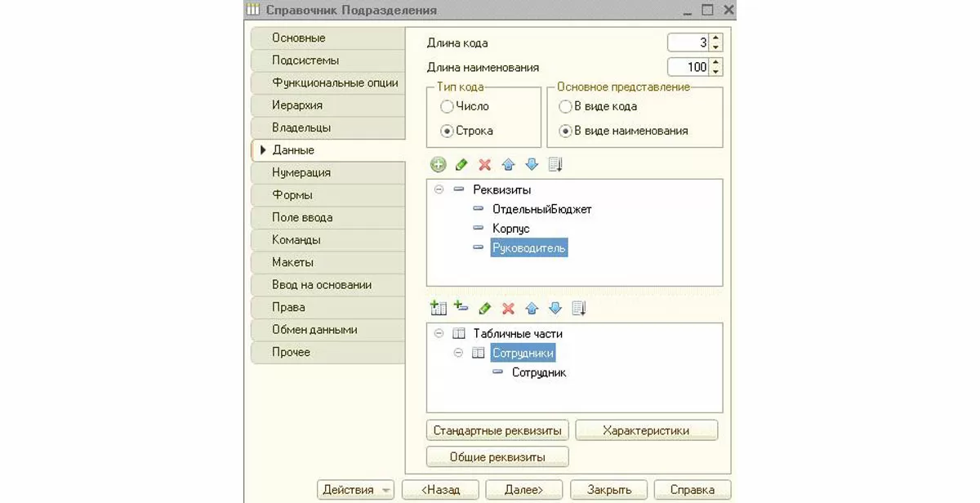Click the pencil edit icon above Реквизиты
980x503 pixels.
tap(461, 165)
